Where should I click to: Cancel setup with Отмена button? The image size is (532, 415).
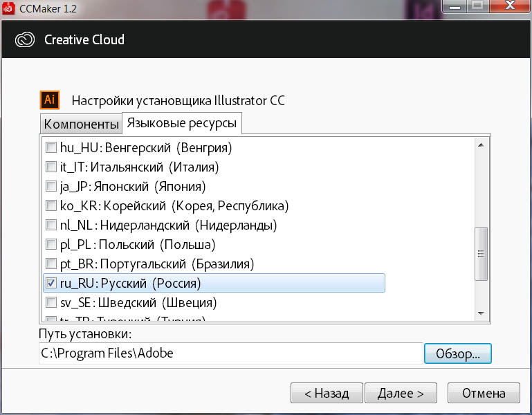(x=484, y=393)
